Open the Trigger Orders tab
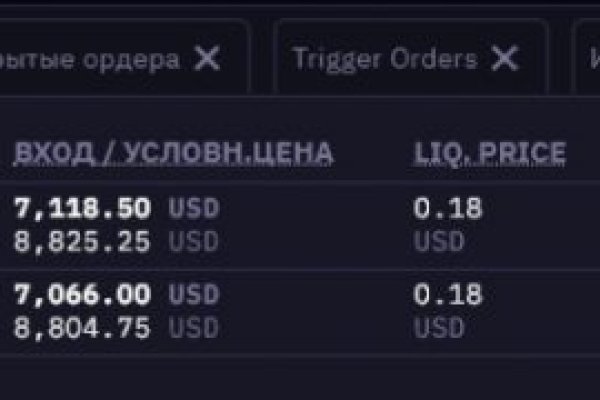Image resolution: width=600 pixels, height=400 pixels. [x=385, y=59]
